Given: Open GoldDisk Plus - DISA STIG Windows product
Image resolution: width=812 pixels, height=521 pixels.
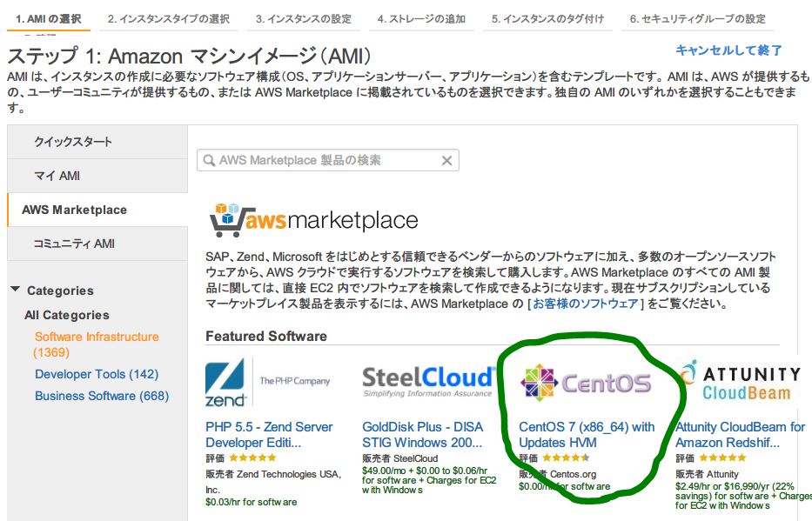Looking at the screenshot, I should pyautogui.click(x=423, y=435).
